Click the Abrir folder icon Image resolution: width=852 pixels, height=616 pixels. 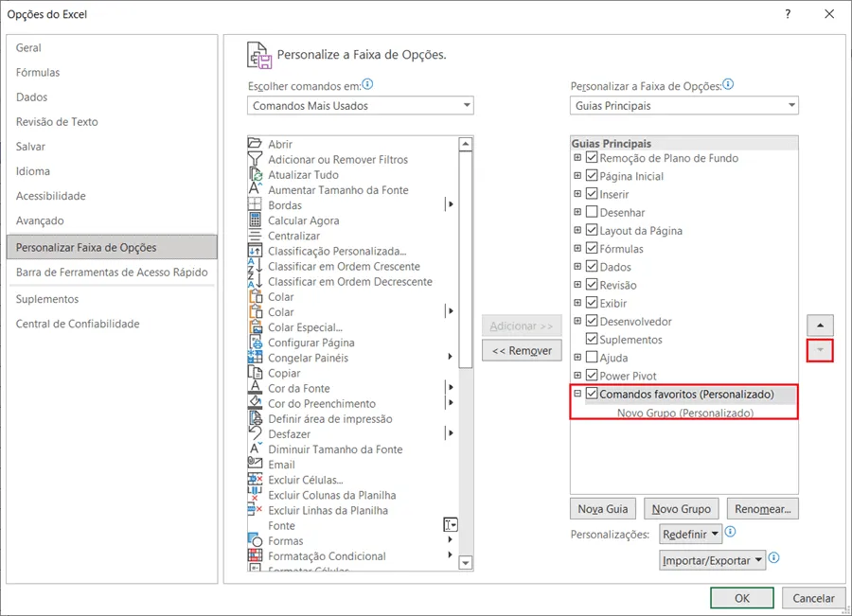point(255,144)
